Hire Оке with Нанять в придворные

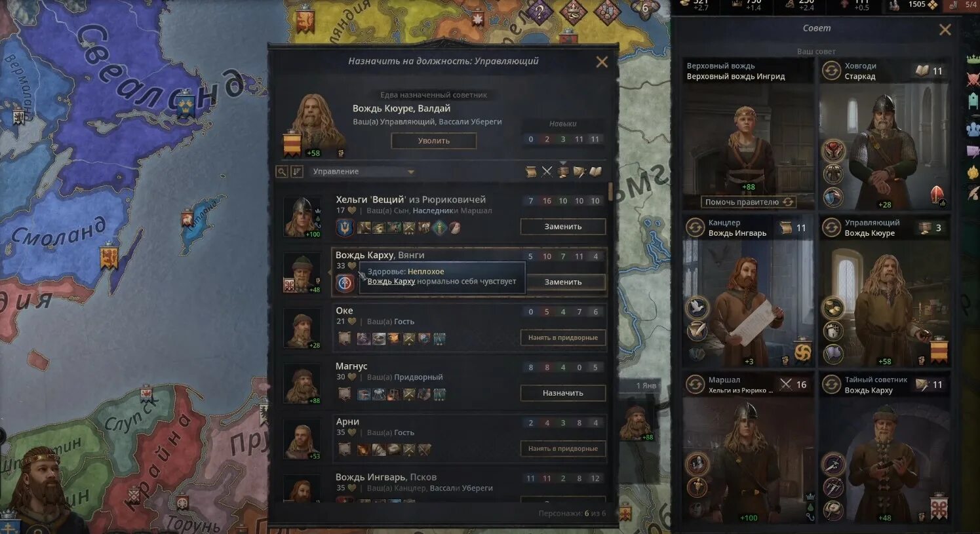tap(563, 337)
